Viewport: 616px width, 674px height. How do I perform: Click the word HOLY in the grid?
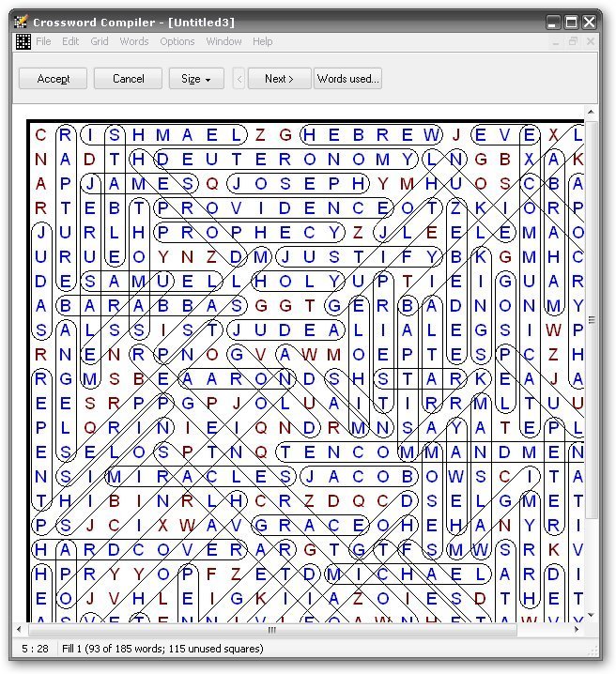(x=298, y=282)
